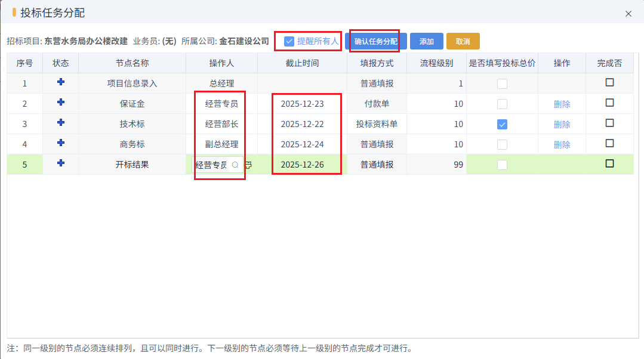The image size is (644, 359).
Task: Check 完成否 for the 商务标 row
Action: pyautogui.click(x=609, y=143)
